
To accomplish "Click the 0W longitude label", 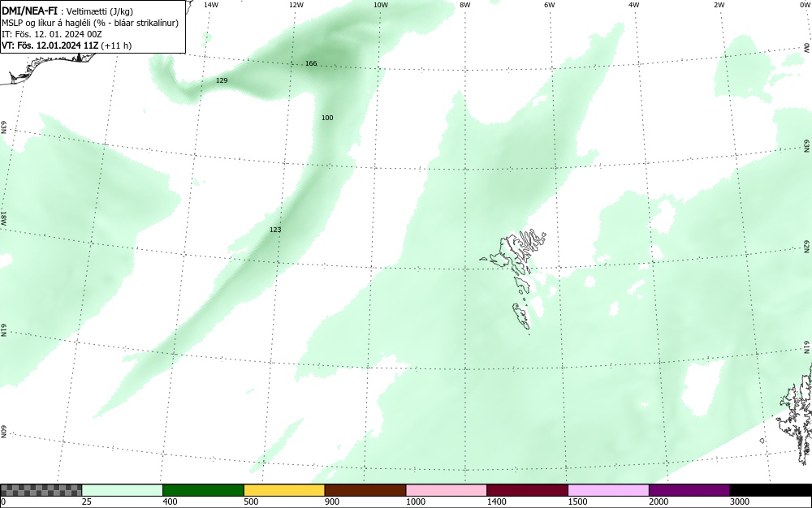I will 806,5.
